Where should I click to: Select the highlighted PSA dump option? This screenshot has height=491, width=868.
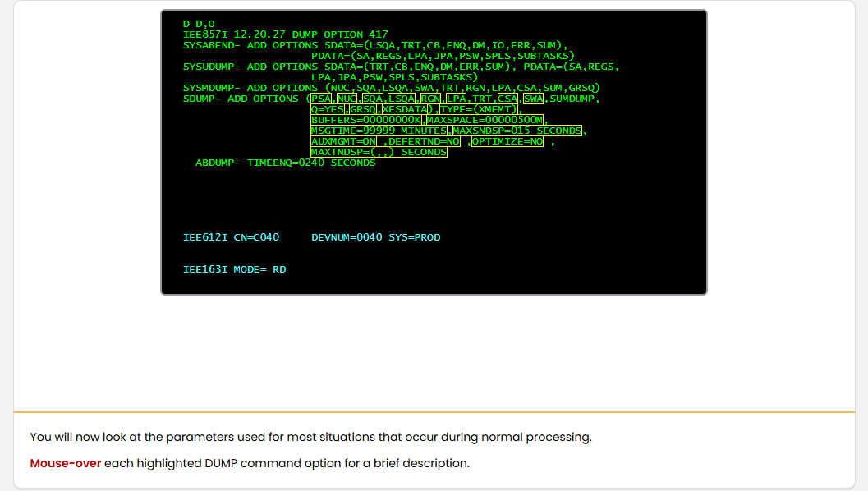(x=321, y=99)
